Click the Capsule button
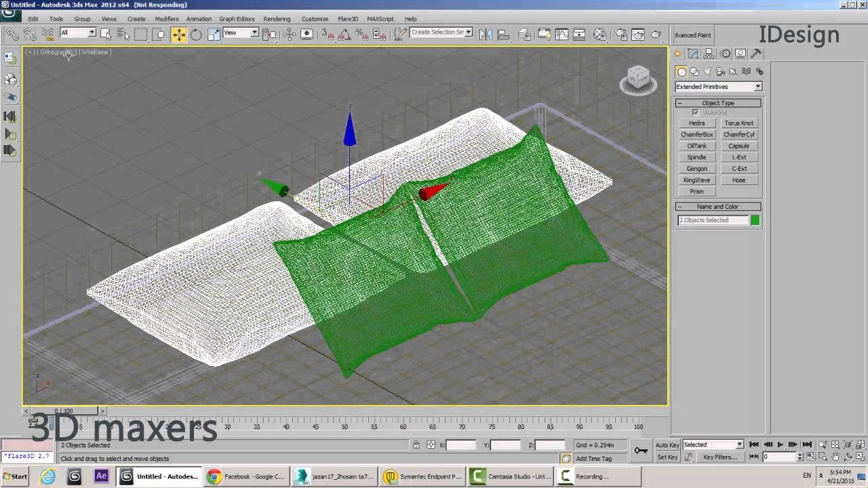This screenshot has height=488, width=868. coord(739,146)
